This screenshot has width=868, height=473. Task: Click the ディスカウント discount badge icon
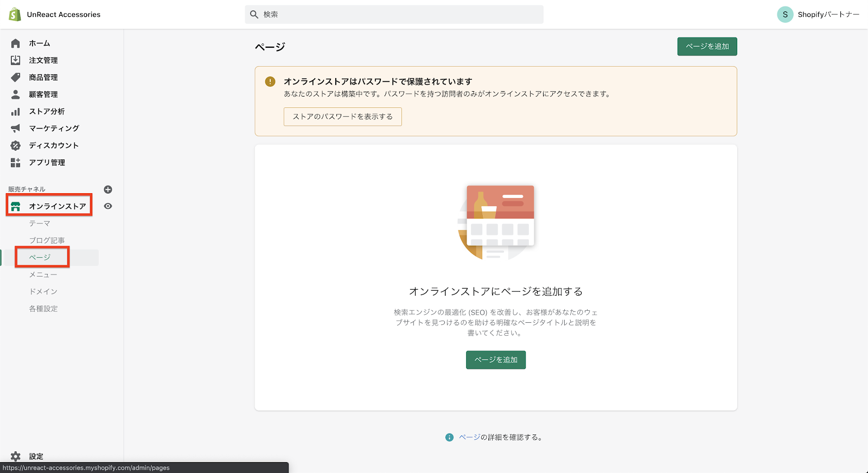point(16,145)
